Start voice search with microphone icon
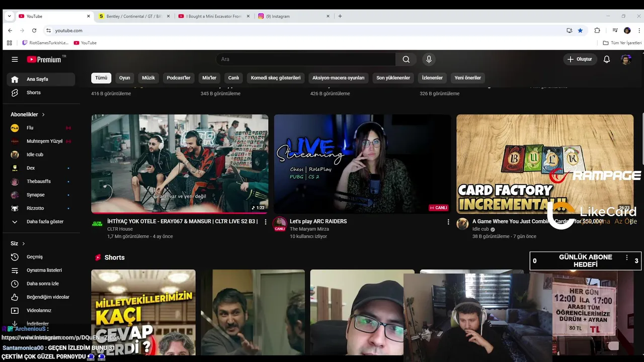 (x=429, y=59)
